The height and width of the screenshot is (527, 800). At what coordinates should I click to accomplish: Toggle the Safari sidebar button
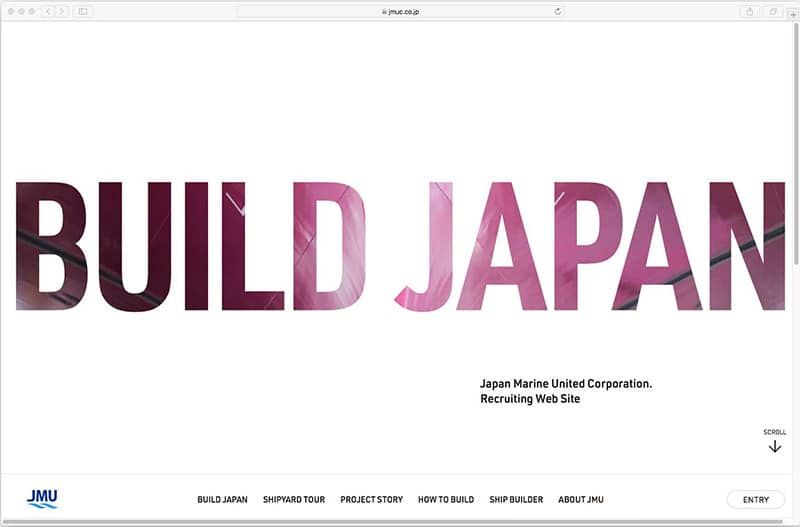[83, 11]
